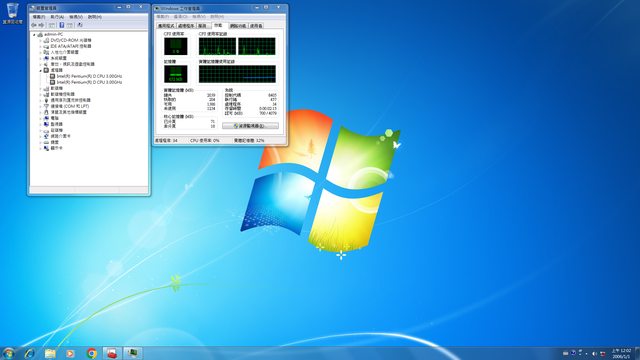640x360 pixels.
Task: Collapse the admin-PC root node
Action: (x=34, y=35)
